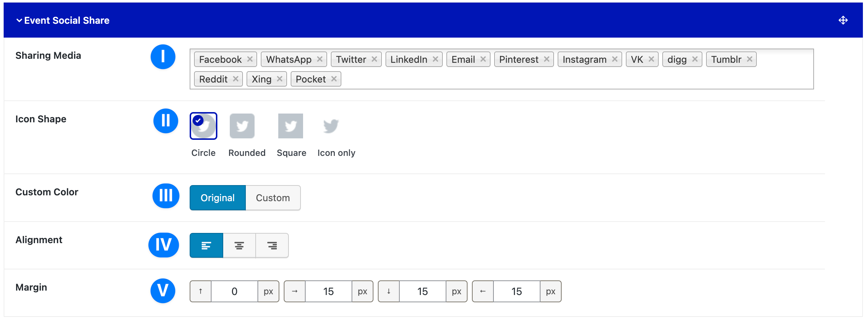Click the Rounded caption text
The image size is (868, 322).
(x=247, y=153)
